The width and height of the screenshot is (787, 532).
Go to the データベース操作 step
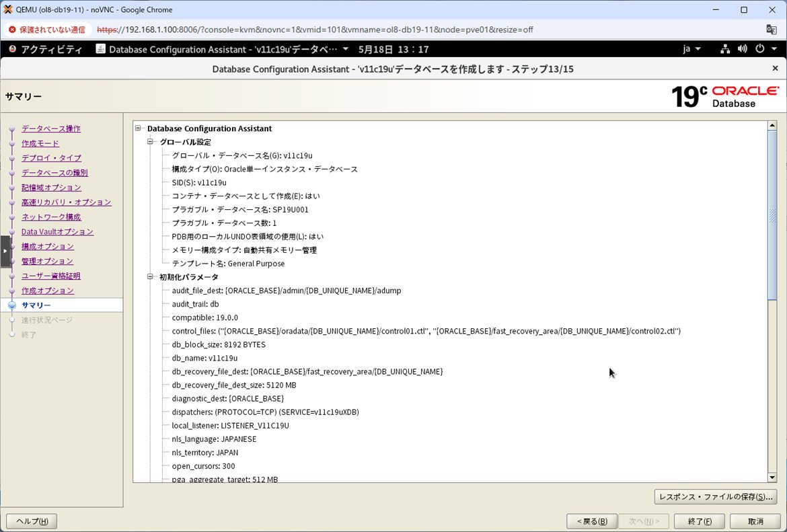coord(50,128)
